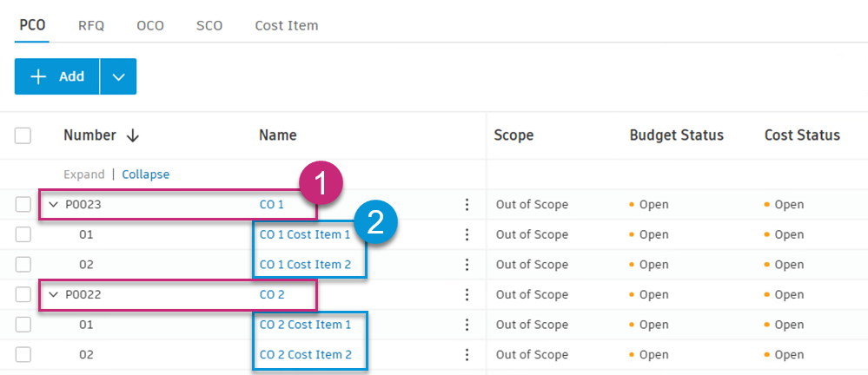Click the sort arrow beside Number header
The width and height of the screenshot is (868, 375).
[133, 135]
